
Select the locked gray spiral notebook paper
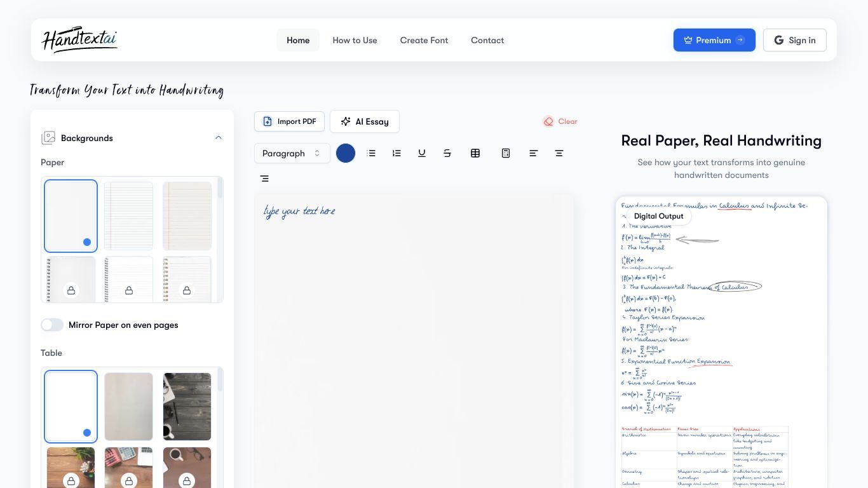(71, 280)
